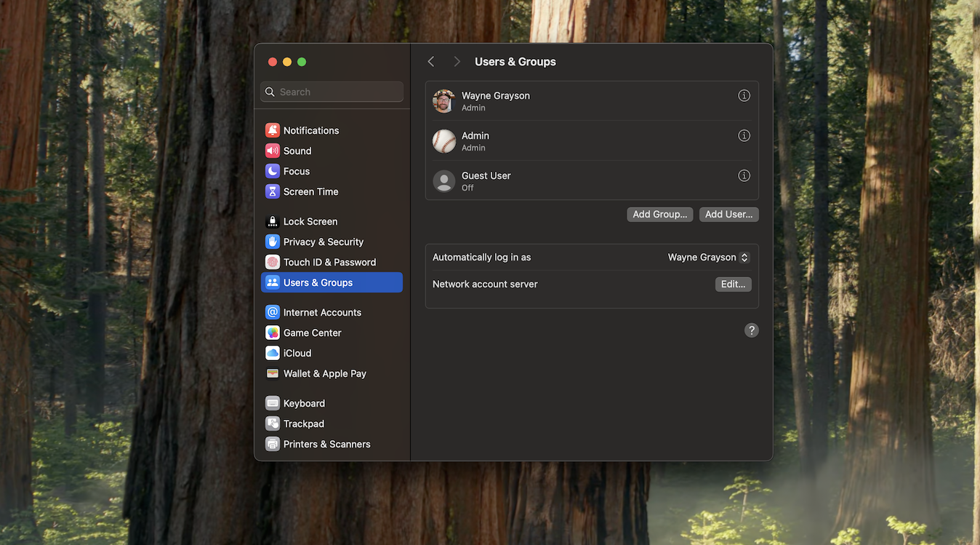Viewport: 980px width, 545px height.
Task: Select Privacy & Security in sidebar
Action: coord(323,242)
